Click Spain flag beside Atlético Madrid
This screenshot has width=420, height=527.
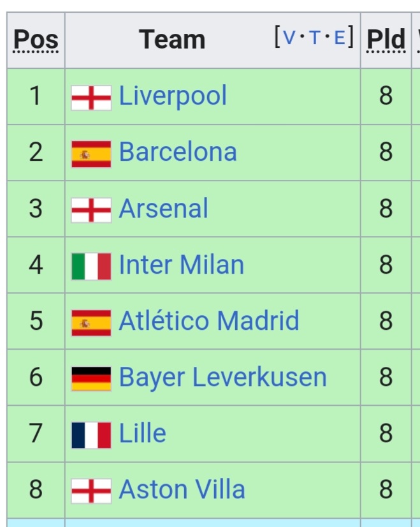tap(91, 323)
